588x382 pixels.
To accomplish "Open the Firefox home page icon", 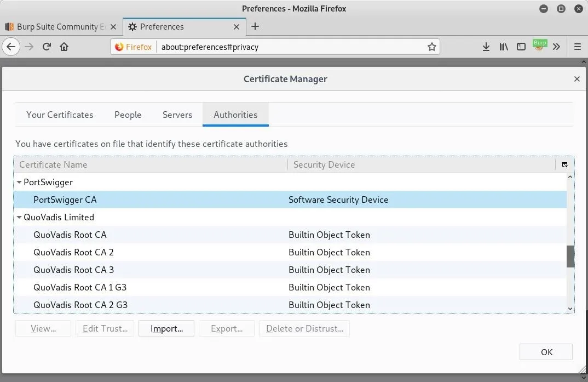I will coord(64,47).
